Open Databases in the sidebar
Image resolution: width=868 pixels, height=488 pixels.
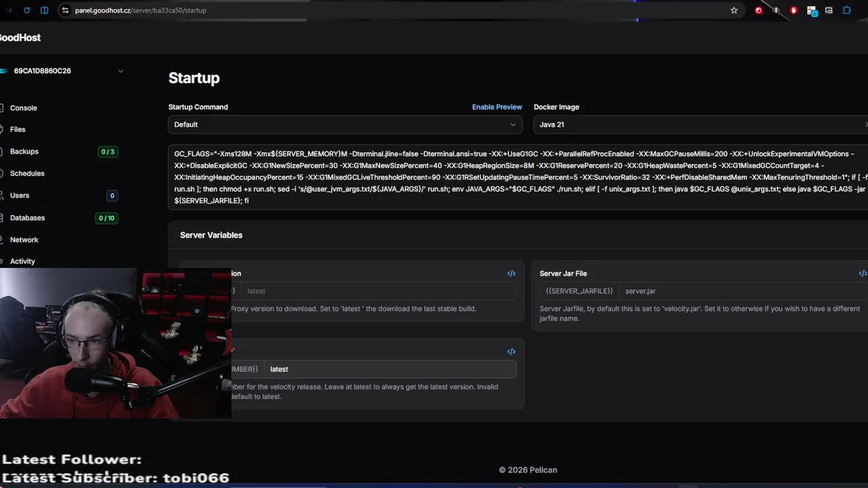click(27, 218)
